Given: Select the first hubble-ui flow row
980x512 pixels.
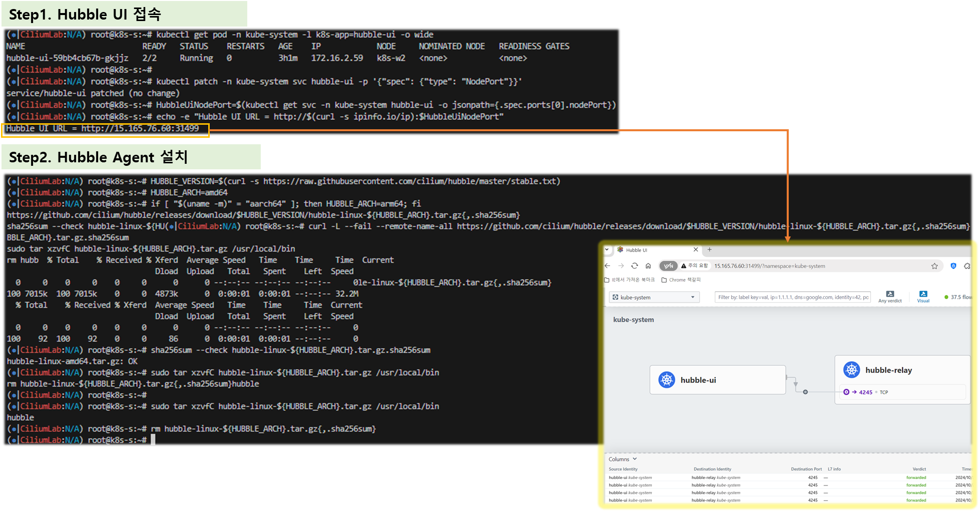Looking at the screenshot, I should (788, 477).
